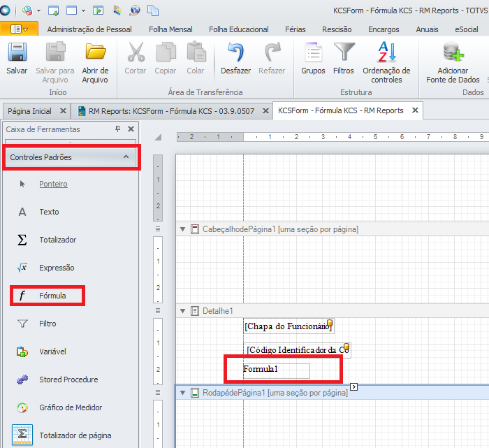489x448 pixels.
Task: Open the Rescisão ribbon tab
Action: [x=337, y=29]
